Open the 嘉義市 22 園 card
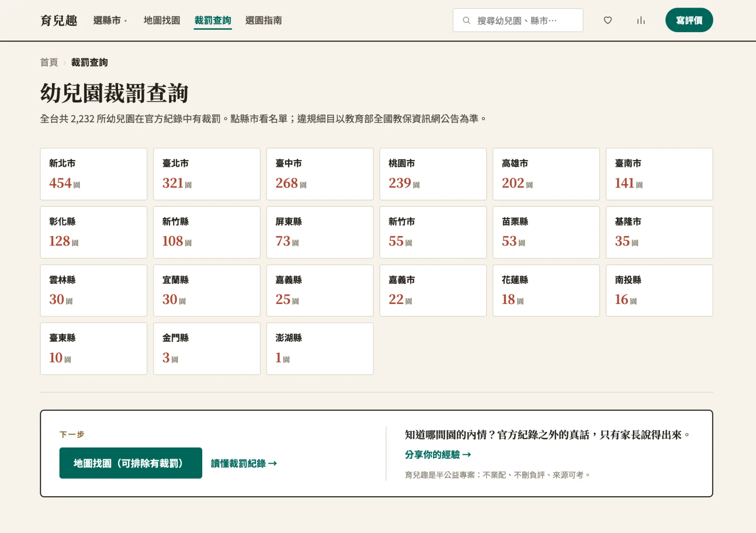The height and width of the screenshot is (533, 756). (433, 290)
